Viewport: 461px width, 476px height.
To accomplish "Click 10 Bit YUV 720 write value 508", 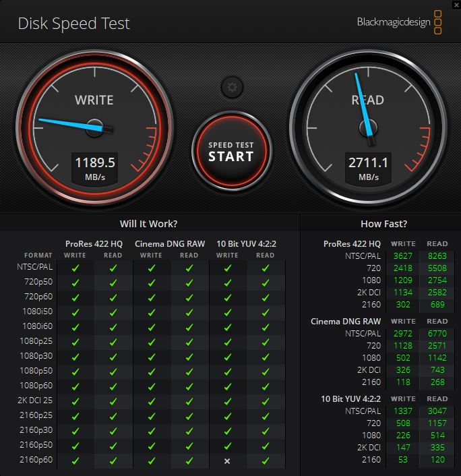I will [403, 423].
